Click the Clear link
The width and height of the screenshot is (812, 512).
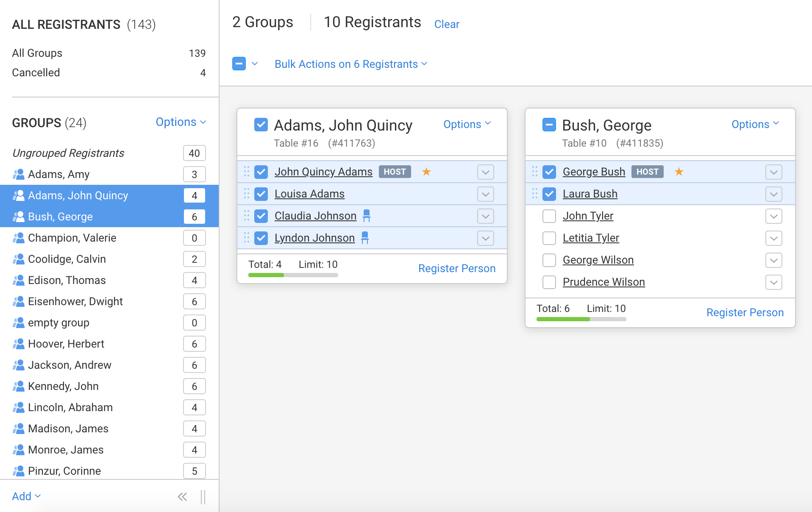tap(447, 24)
